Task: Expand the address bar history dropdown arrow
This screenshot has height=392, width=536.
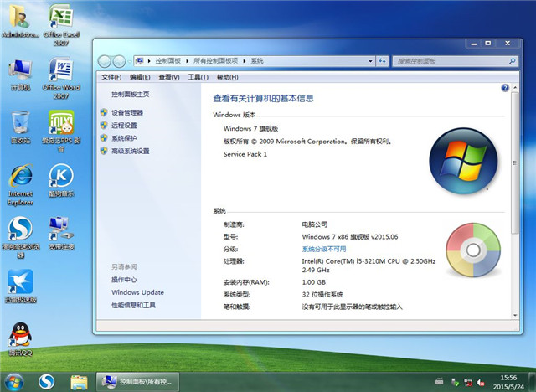Action: point(369,61)
